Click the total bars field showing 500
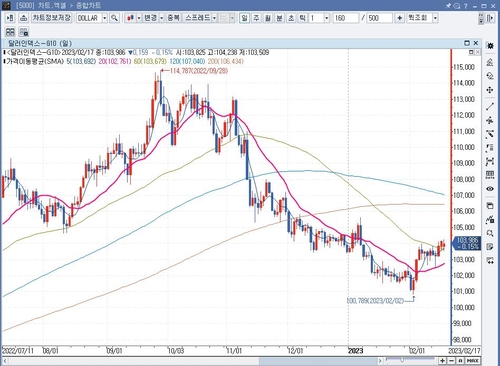 pyautogui.click(x=380, y=18)
